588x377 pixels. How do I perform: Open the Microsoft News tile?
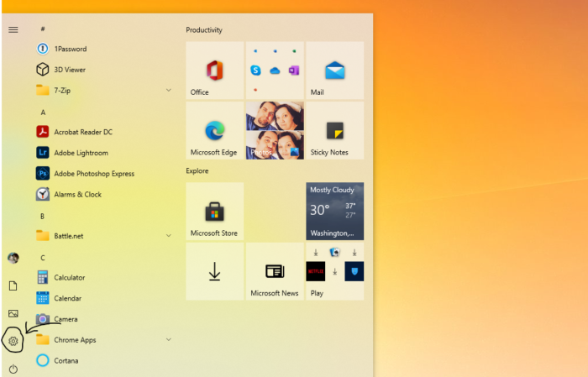[275, 271]
